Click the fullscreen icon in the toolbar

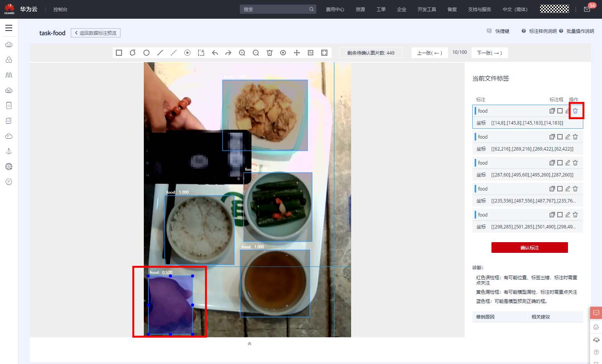324,53
